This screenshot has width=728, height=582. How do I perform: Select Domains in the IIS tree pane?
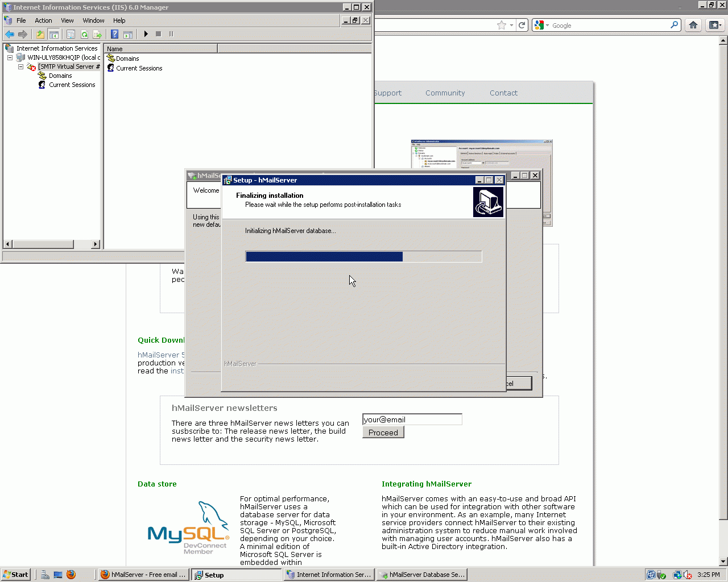click(60, 76)
